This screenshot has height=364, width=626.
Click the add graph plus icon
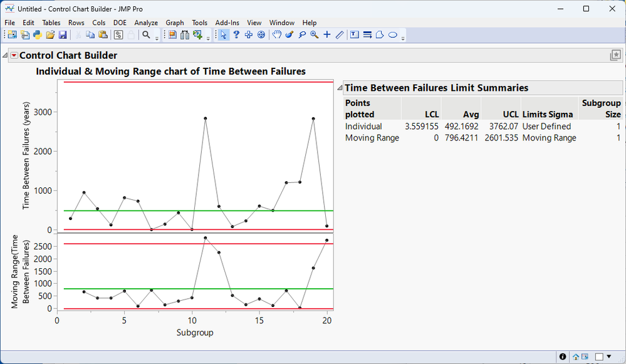tap(197, 34)
